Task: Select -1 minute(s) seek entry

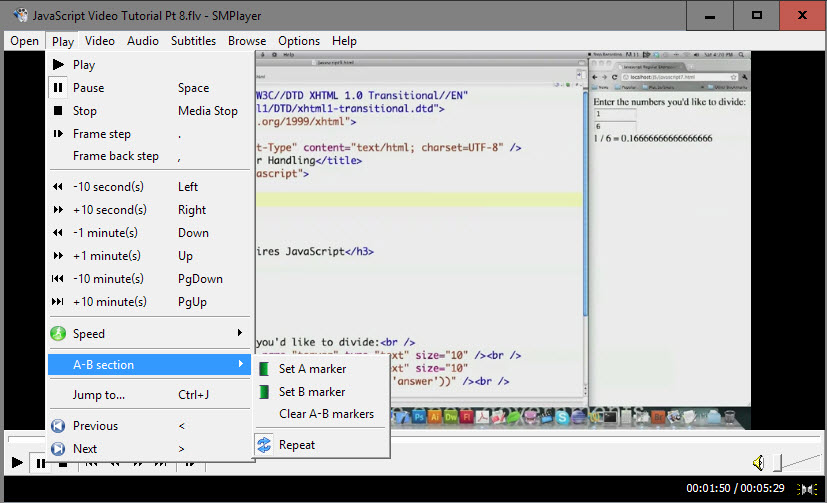Action: point(149,233)
